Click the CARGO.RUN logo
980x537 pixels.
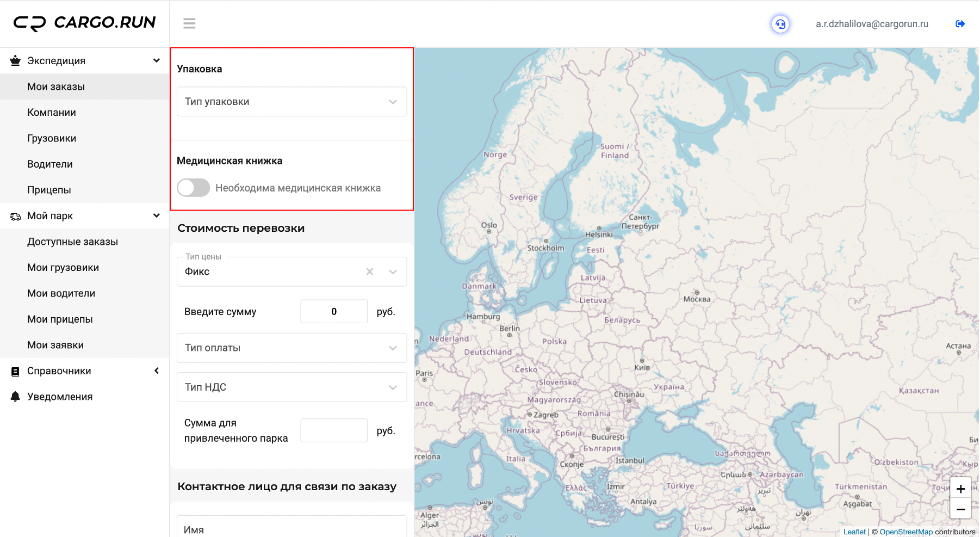click(x=84, y=23)
